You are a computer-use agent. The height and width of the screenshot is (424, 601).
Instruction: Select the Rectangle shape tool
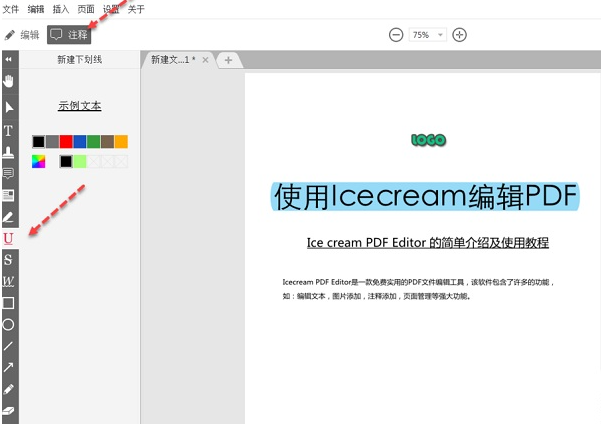coord(8,303)
